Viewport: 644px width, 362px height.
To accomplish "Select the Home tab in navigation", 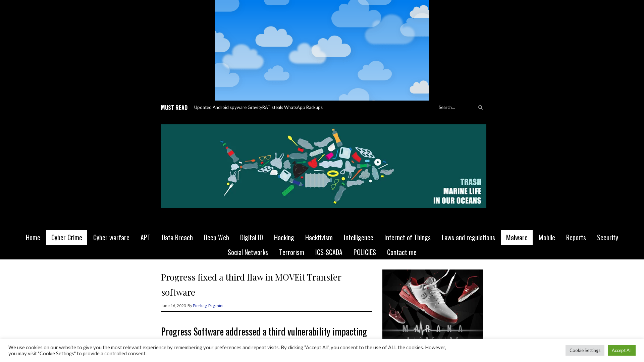I will [x=33, y=237].
